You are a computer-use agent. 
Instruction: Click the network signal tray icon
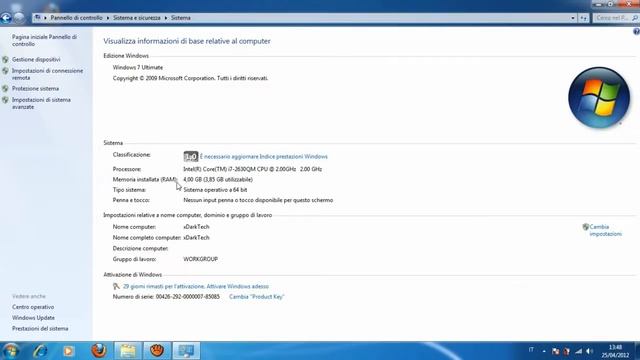(578, 351)
